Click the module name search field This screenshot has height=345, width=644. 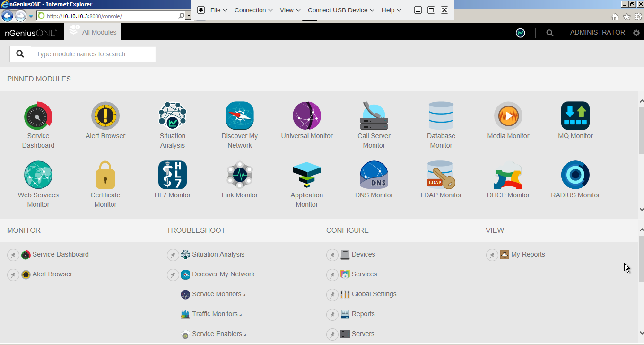tap(93, 54)
